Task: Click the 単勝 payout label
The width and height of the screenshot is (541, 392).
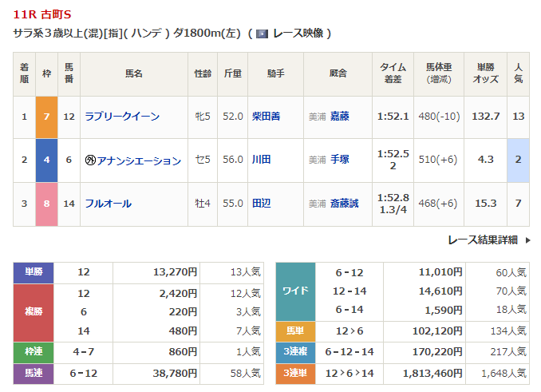Action: tap(34, 272)
